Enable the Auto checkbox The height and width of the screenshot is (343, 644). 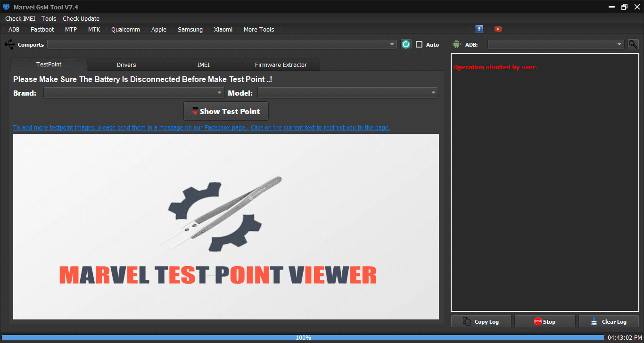click(419, 45)
